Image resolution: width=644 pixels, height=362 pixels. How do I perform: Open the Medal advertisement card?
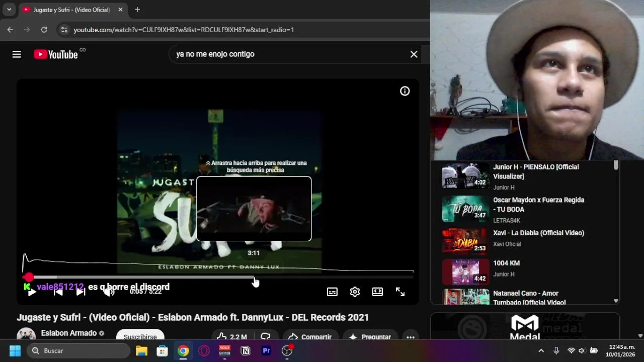point(525,327)
